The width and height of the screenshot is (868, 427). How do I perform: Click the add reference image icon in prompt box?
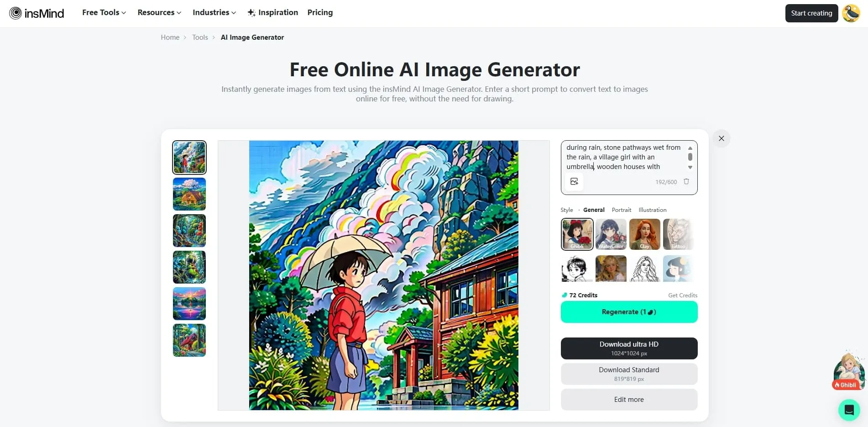574,181
